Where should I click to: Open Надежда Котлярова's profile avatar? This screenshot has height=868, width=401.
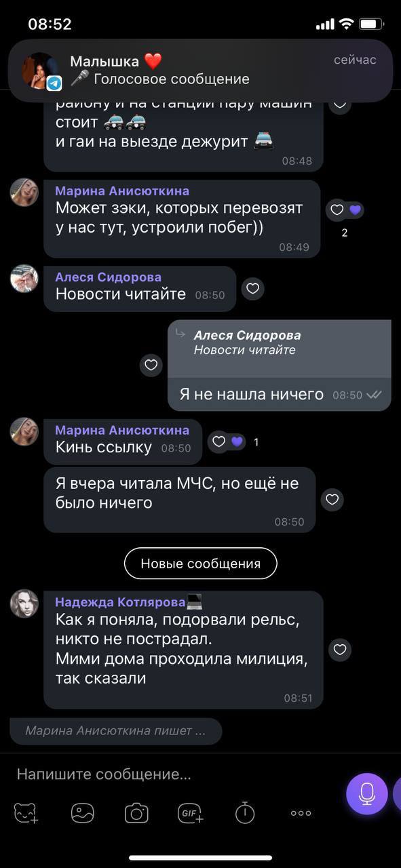pos(24,604)
